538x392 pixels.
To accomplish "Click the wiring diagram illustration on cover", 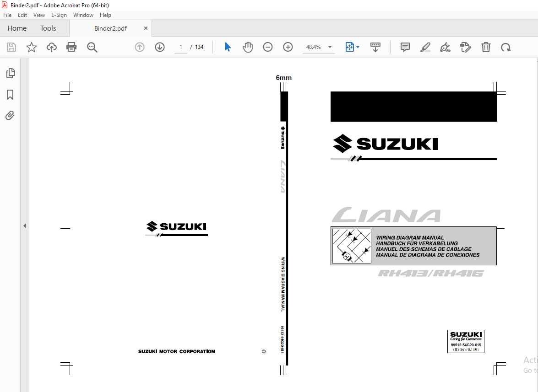I will pos(352,246).
